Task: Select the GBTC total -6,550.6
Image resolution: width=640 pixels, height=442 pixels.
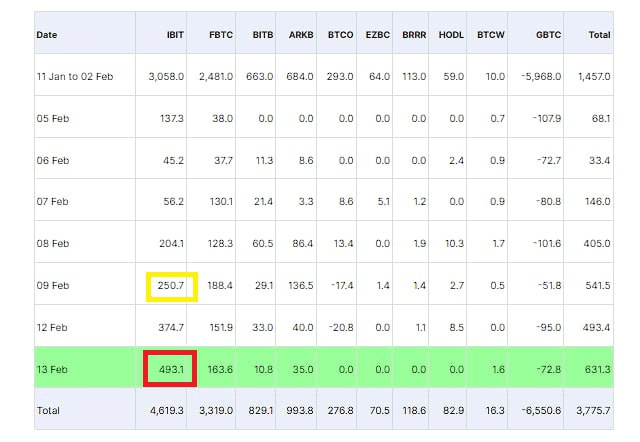Action: [541, 410]
